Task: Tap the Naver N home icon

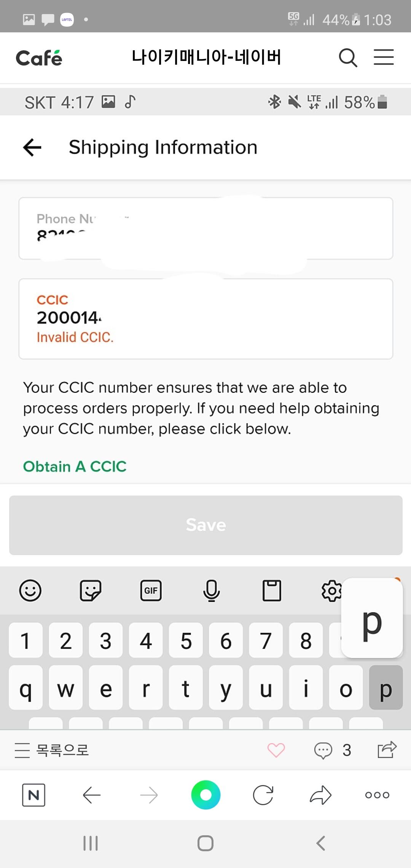Action: click(x=33, y=795)
